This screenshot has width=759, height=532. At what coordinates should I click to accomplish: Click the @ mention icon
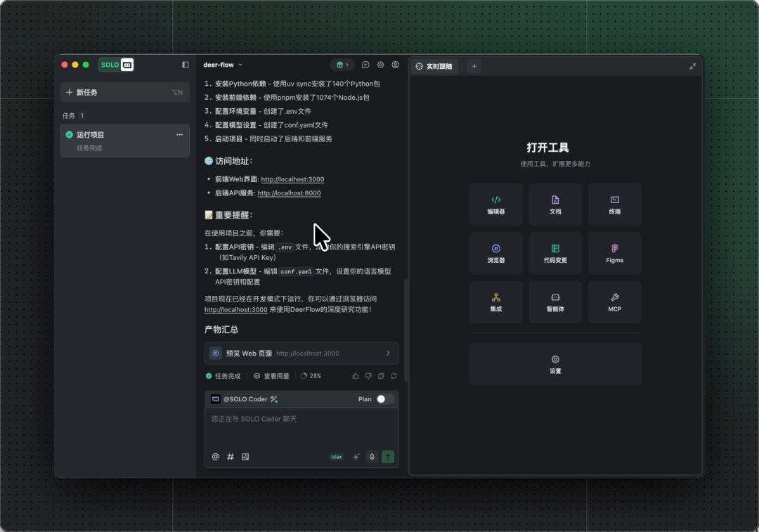coord(216,457)
